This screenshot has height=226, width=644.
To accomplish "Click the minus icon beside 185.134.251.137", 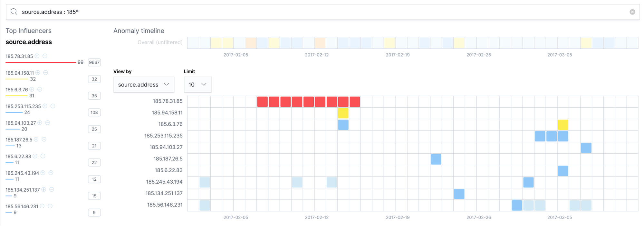I will 52,190.
